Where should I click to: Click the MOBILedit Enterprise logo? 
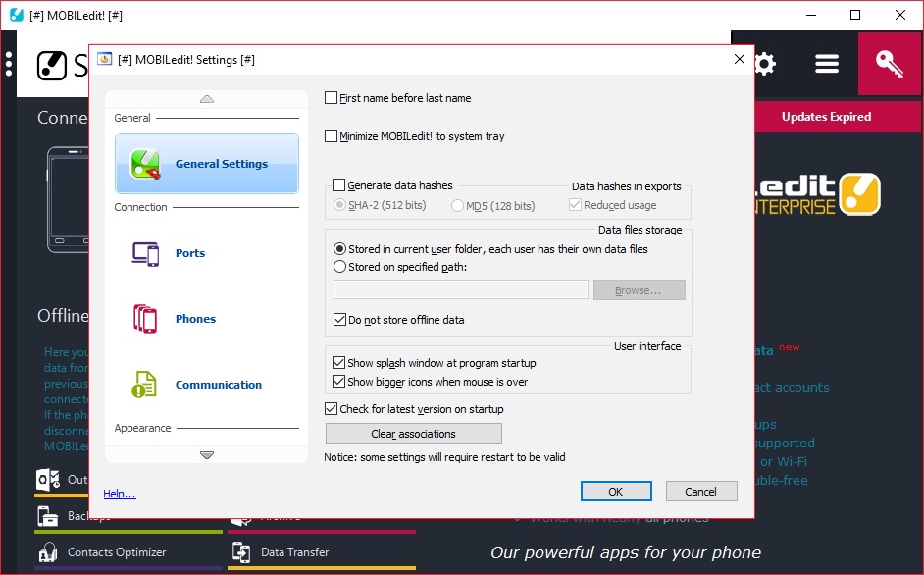[818, 194]
